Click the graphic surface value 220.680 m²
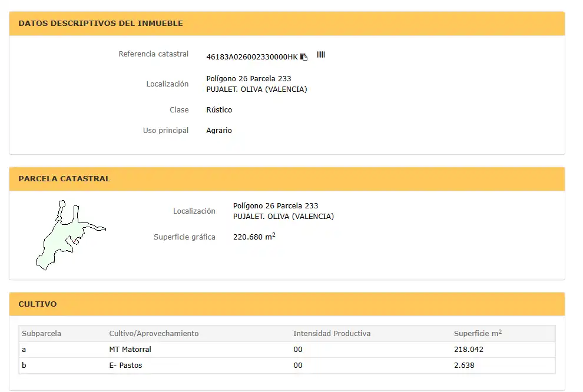 click(x=254, y=236)
